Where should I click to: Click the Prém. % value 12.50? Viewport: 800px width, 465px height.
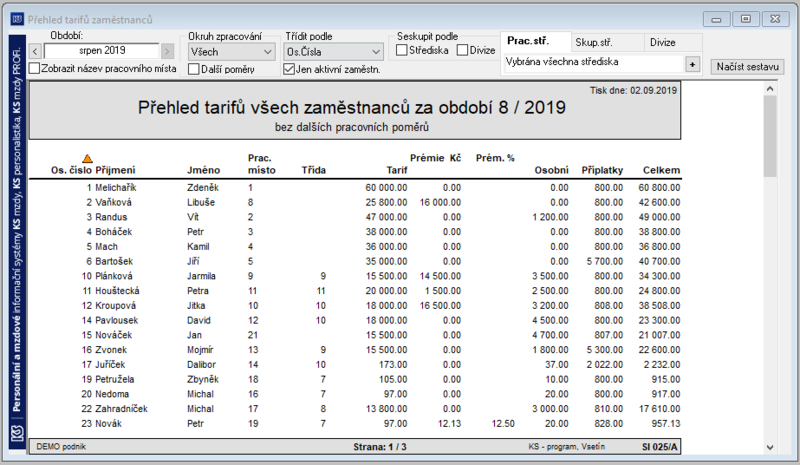coord(503,424)
